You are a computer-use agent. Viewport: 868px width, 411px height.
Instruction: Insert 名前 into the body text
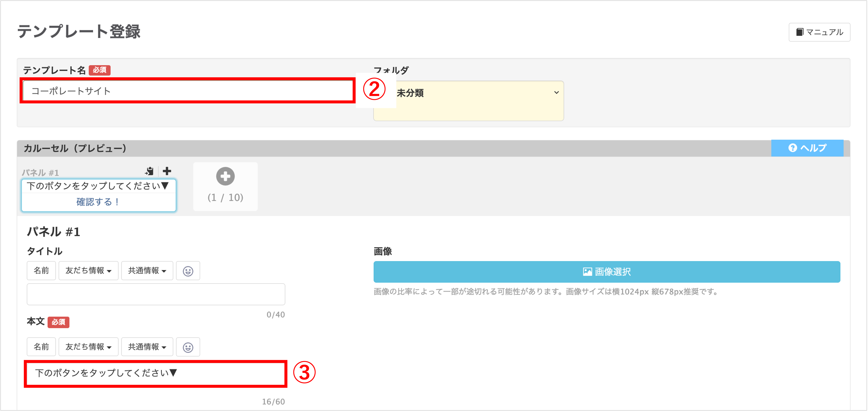click(41, 347)
